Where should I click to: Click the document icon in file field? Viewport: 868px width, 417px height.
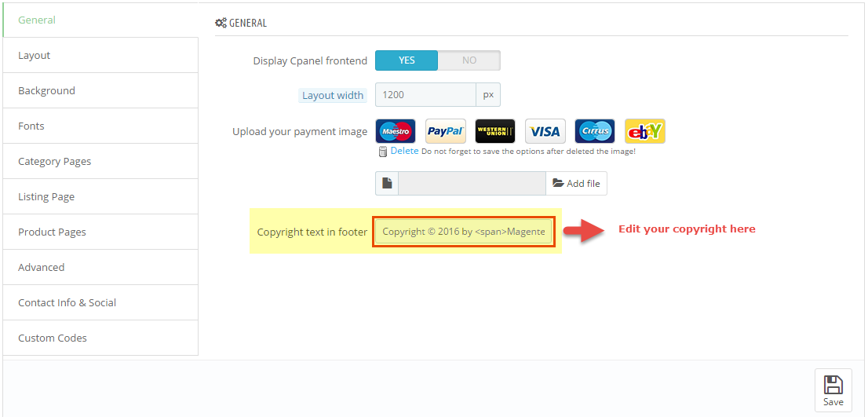387,183
